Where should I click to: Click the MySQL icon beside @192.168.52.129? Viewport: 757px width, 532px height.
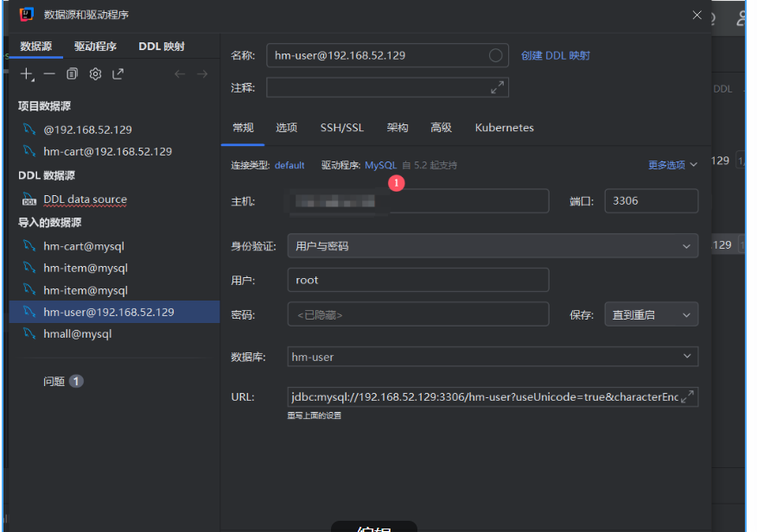(29, 130)
